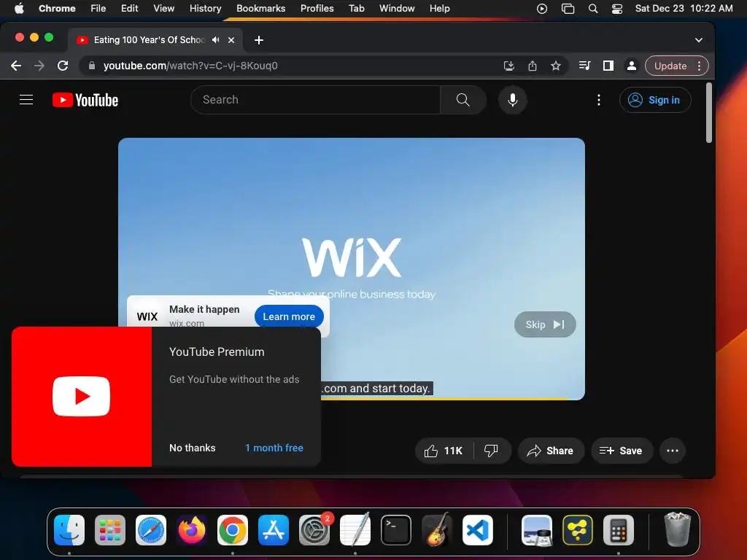The width and height of the screenshot is (747, 560).
Task: Reload the YouTube page
Action: pyautogui.click(x=63, y=66)
